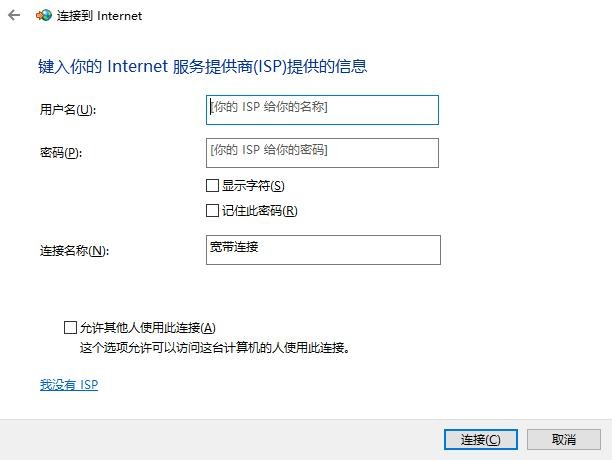Screen dimensions: 612x460
Task: Click the 允许其他人使用此连接(A) label text
Action: [x=148, y=327]
